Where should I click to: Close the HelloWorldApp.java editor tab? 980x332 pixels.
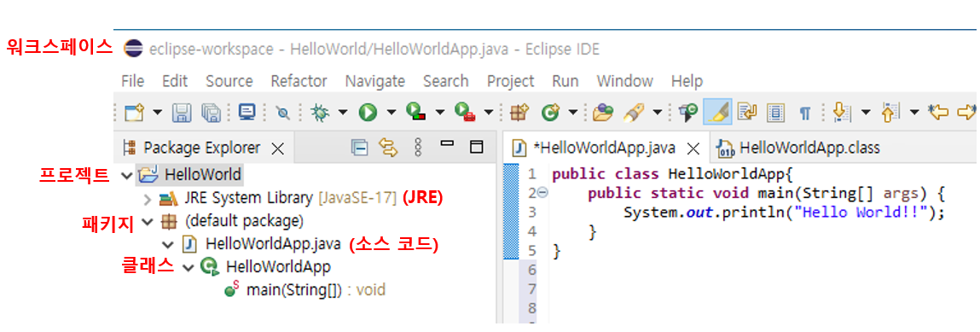coord(693,149)
